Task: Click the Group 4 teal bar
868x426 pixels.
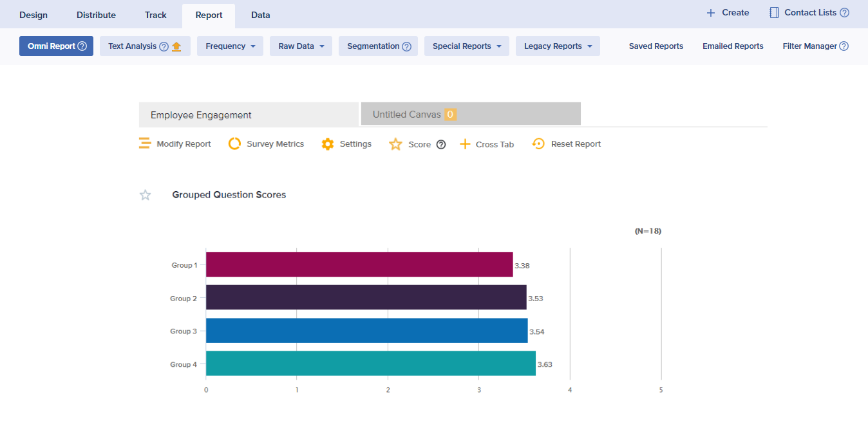Action: (x=370, y=364)
